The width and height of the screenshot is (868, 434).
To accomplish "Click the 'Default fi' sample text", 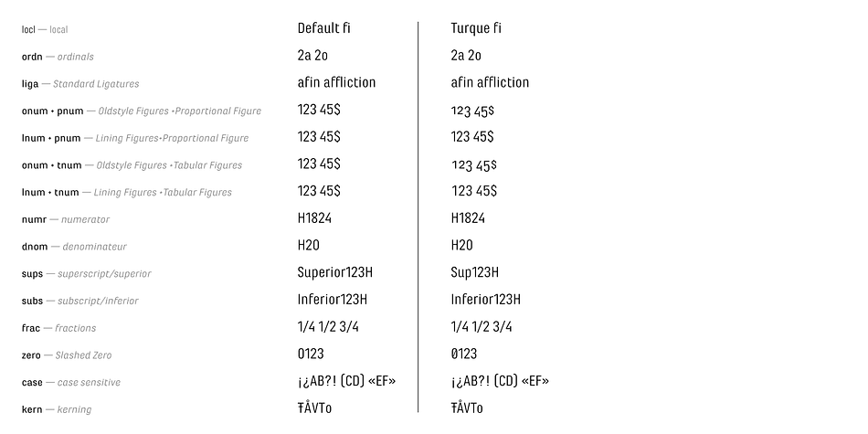I will click(x=323, y=28).
